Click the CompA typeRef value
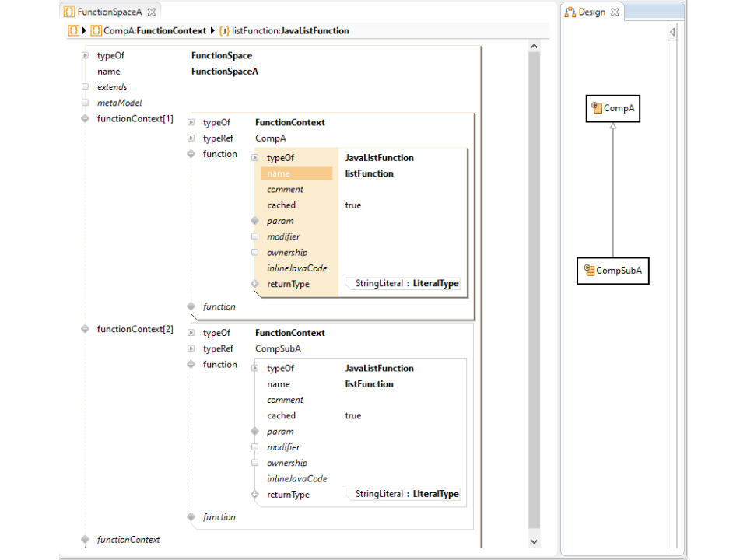 [x=271, y=138]
